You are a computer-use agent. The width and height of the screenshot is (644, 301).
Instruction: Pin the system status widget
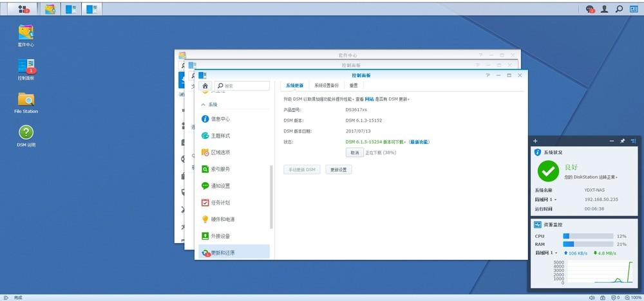click(x=623, y=141)
